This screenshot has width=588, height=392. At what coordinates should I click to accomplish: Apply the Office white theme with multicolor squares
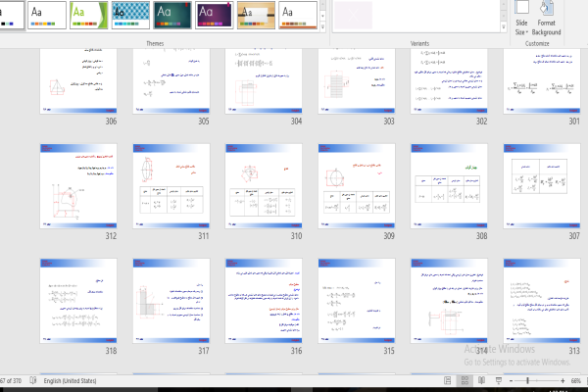[x=47, y=15]
